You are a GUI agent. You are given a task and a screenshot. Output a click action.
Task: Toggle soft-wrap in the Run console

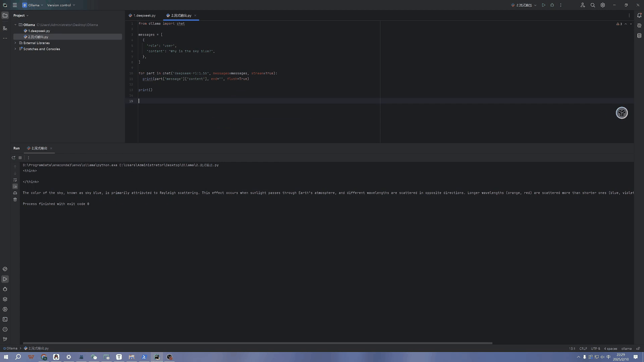click(x=15, y=180)
